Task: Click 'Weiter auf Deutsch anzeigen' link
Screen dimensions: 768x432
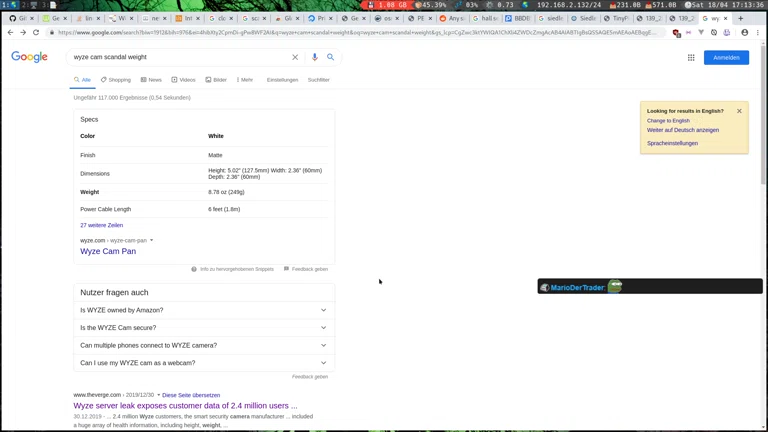Action: pos(683,130)
